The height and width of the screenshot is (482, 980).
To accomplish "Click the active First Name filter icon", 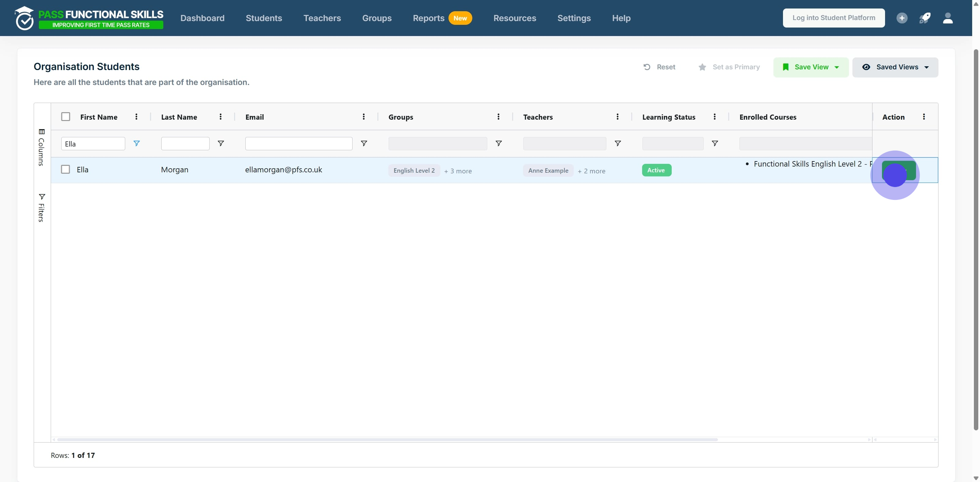I will pyautogui.click(x=136, y=143).
